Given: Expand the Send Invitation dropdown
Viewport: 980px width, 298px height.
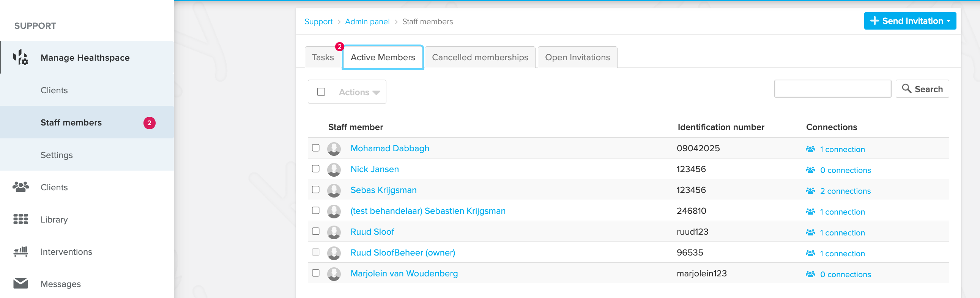Looking at the screenshot, I should point(910,21).
